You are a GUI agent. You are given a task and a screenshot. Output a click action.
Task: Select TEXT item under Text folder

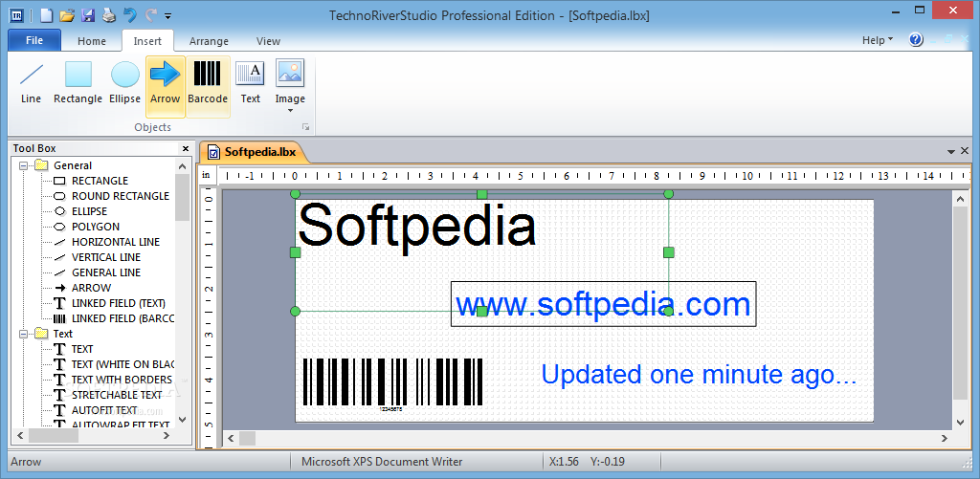[x=74, y=349]
